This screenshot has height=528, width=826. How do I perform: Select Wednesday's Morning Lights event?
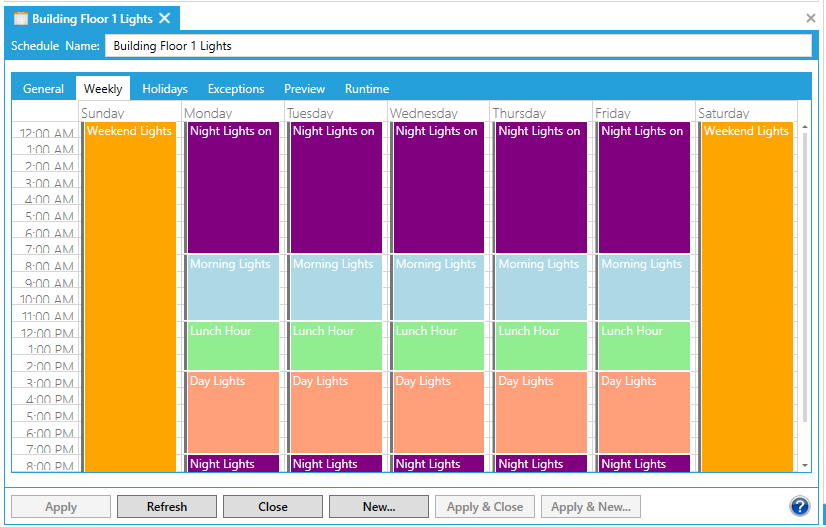point(439,286)
